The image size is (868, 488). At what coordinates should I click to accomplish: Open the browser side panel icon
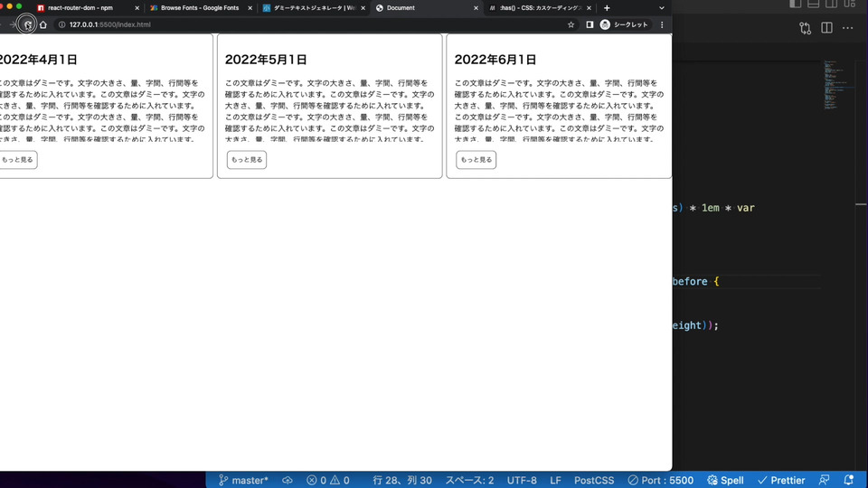click(x=590, y=24)
